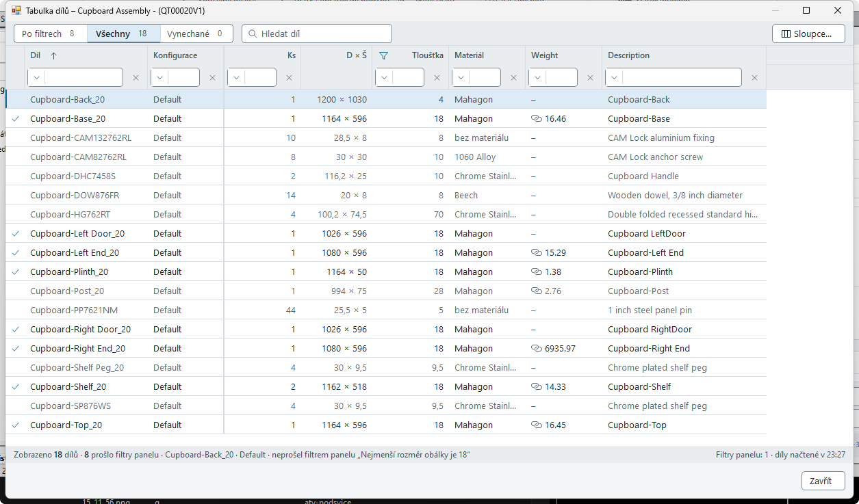Viewport: 859px width, 504px height.
Task: Open the filter operator dropdown under Tloušťka
Action: 384,77
